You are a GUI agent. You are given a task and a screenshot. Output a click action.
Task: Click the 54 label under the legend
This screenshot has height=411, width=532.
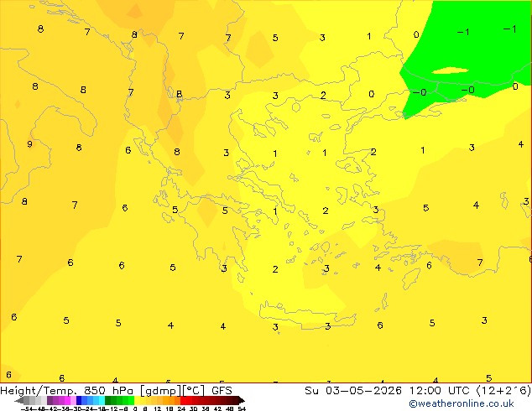(x=242, y=408)
